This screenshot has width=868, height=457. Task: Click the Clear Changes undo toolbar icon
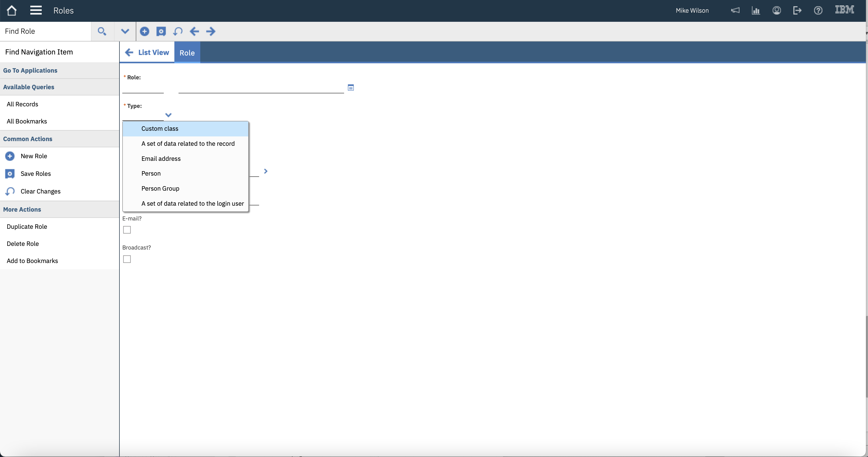[177, 31]
